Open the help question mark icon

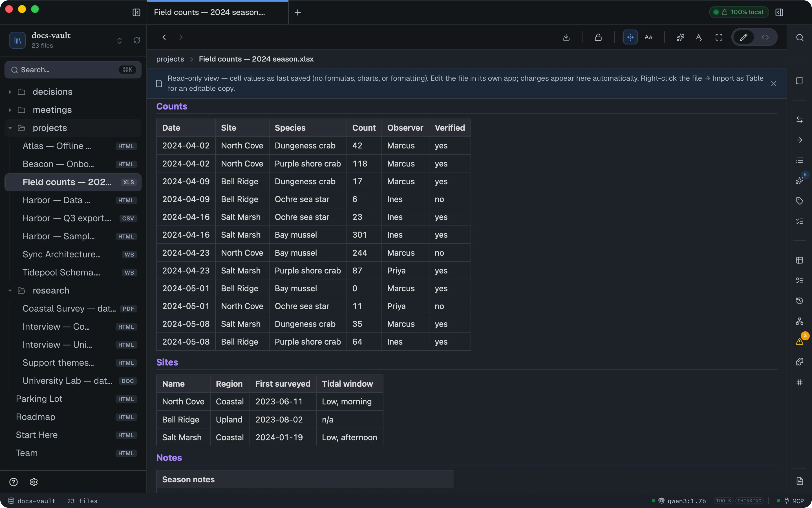click(14, 482)
